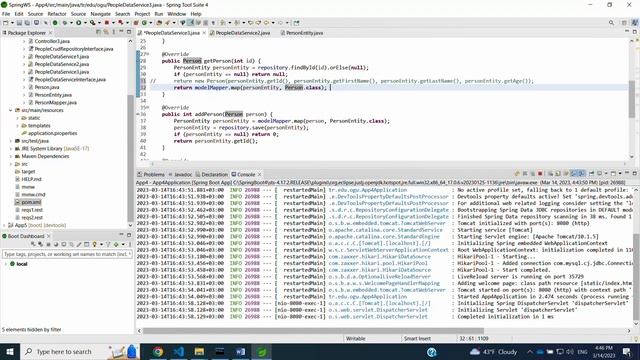Screen dimensions: 640x360
Task: Expand the local node in Boot Dashboard
Action: (x=6, y=264)
